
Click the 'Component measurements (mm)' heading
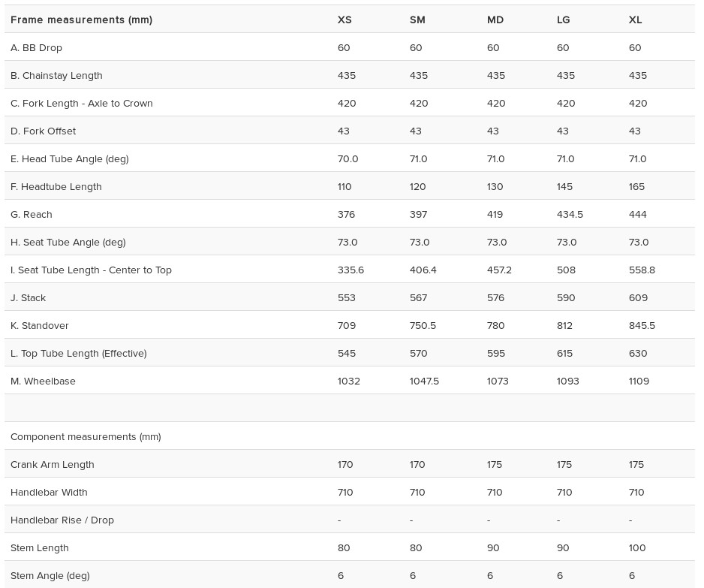coord(86,436)
